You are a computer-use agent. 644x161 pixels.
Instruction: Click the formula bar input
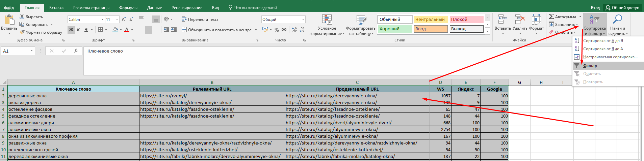coord(328,61)
